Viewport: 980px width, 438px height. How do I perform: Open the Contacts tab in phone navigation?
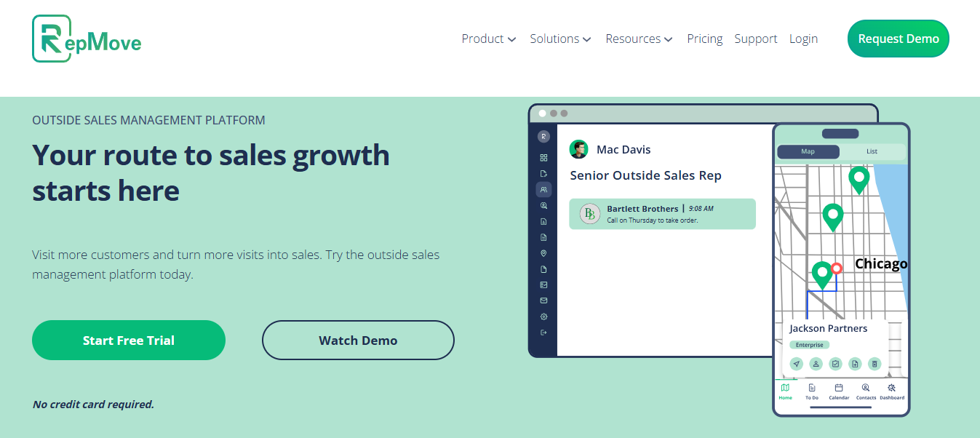click(x=866, y=391)
